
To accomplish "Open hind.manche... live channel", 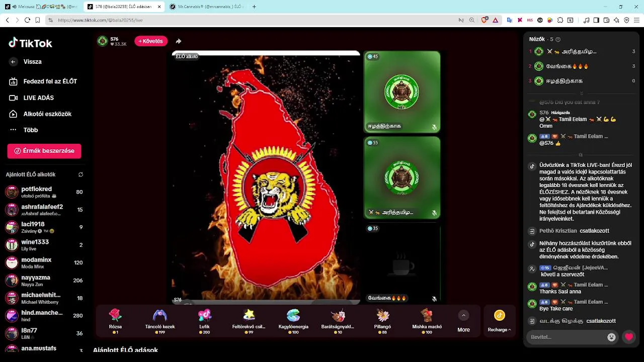I will click(x=44, y=316).
